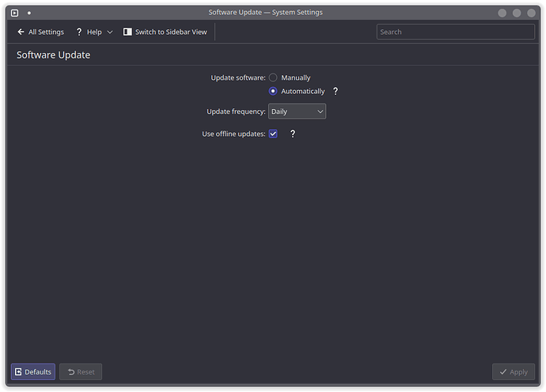The height and width of the screenshot is (392, 546).
Task: Expand the Help chevron arrow
Action: click(110, 32)
